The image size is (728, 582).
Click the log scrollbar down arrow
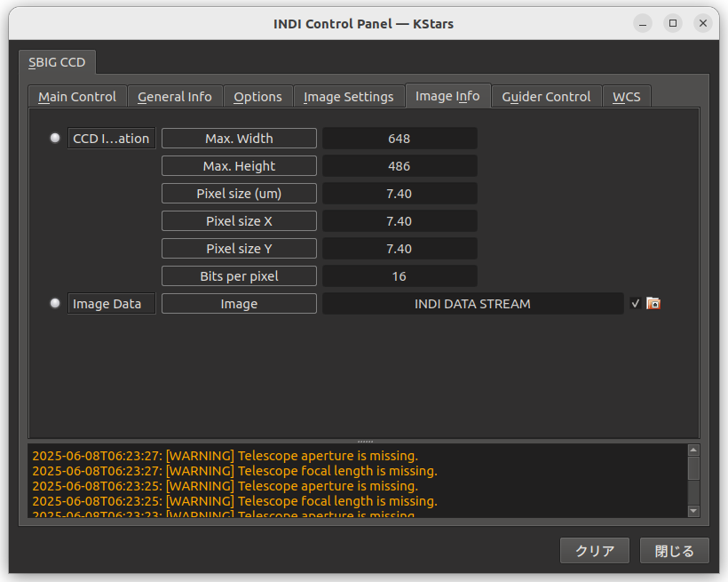(693, 511)
